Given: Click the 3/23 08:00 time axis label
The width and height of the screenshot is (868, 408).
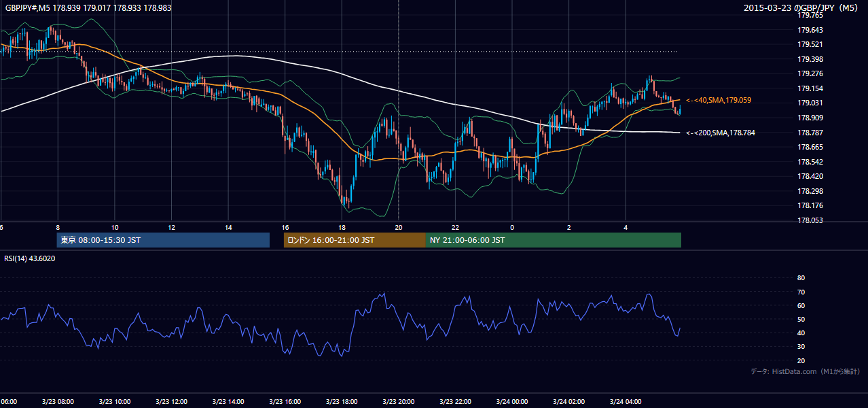Looking at the screenshot, I should [56, 402].
